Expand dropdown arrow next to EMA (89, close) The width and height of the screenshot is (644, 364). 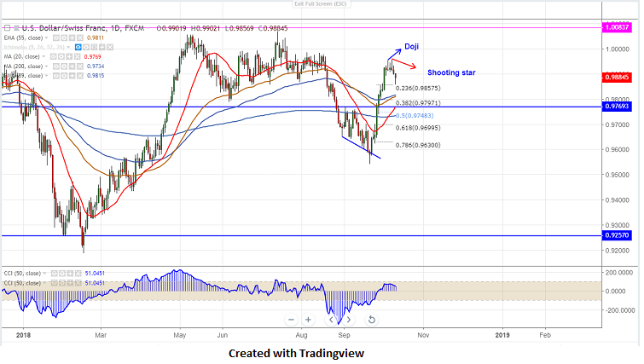click(x=46, y=76)
